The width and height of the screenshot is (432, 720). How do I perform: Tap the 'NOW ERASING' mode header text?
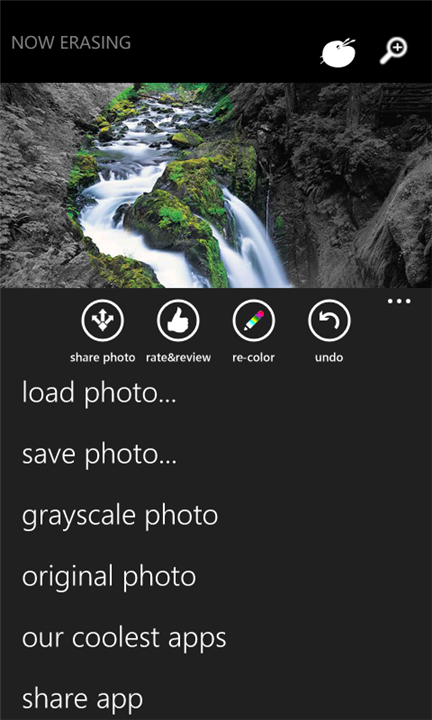pos(71,43)
